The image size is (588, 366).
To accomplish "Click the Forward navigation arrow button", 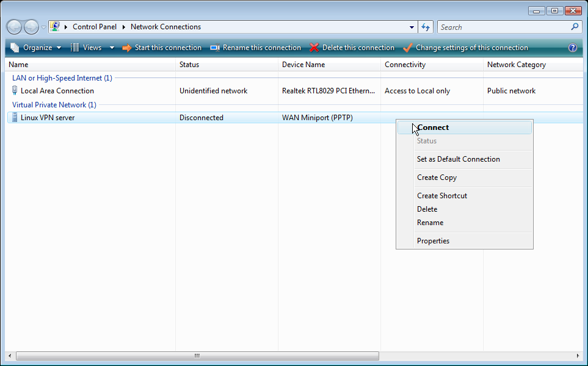I will [x=31, y=27].
